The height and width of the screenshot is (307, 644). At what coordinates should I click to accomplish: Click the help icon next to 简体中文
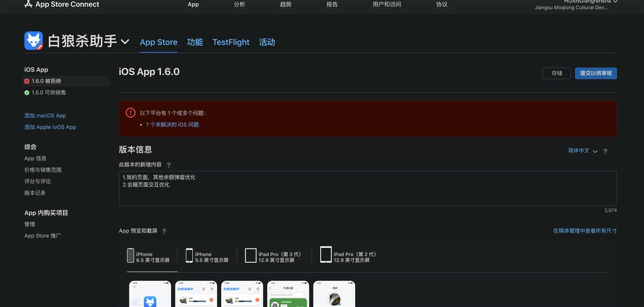pos(605,151)
